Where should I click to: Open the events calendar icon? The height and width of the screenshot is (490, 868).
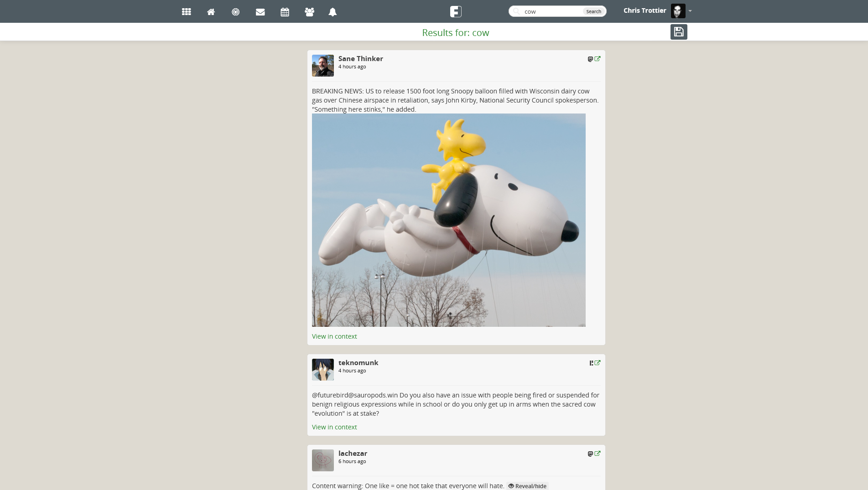click(x=285, y=12)
